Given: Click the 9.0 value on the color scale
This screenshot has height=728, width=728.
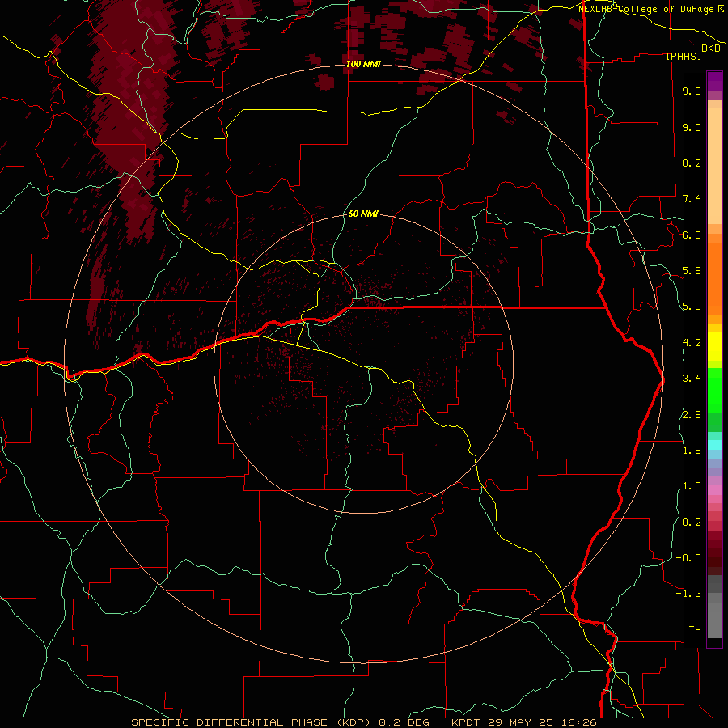Looking at the screenshot, I should coord(692,127).
